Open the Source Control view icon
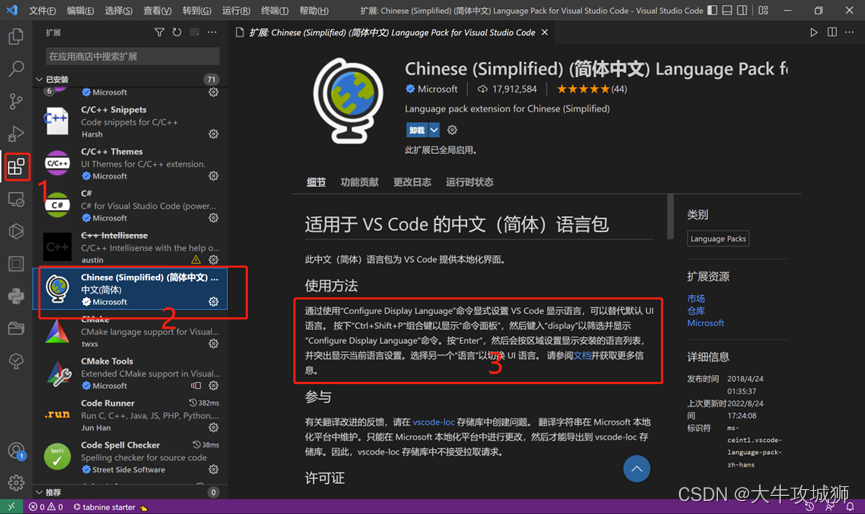Screen dimensions: 865x514 coord(16,101)
